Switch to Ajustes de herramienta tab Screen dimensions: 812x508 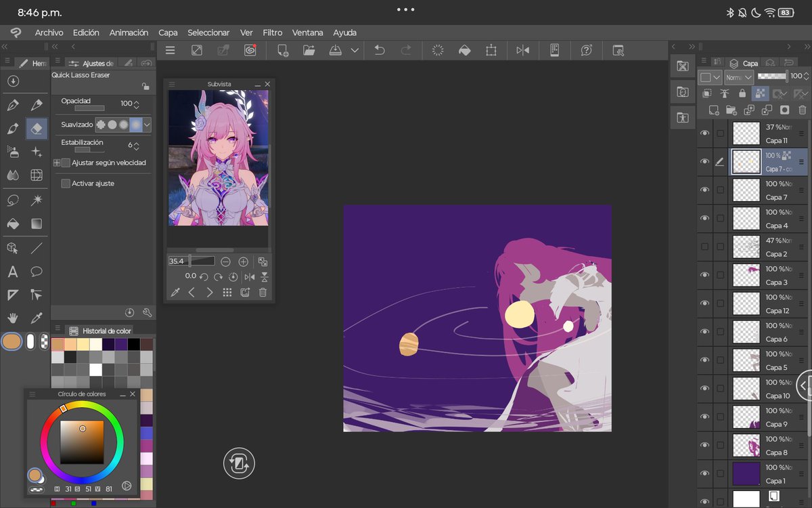[x=91, y=63]
